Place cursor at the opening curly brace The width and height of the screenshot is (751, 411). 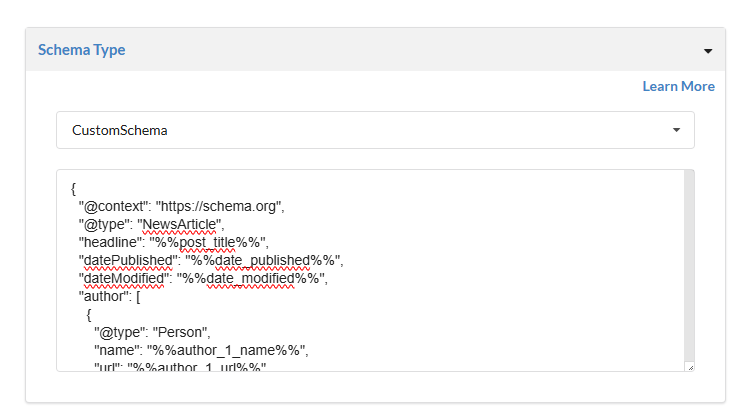tap(74, 188)
